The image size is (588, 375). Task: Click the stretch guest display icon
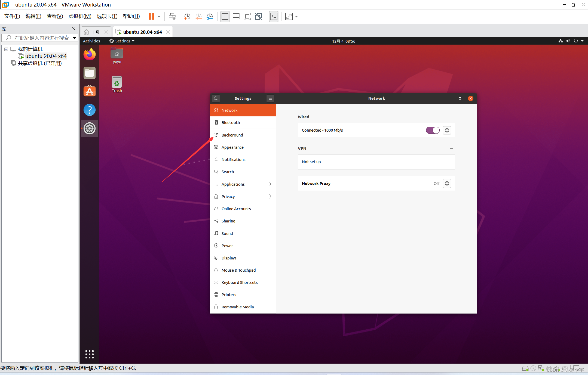click(x=289, y=17)
